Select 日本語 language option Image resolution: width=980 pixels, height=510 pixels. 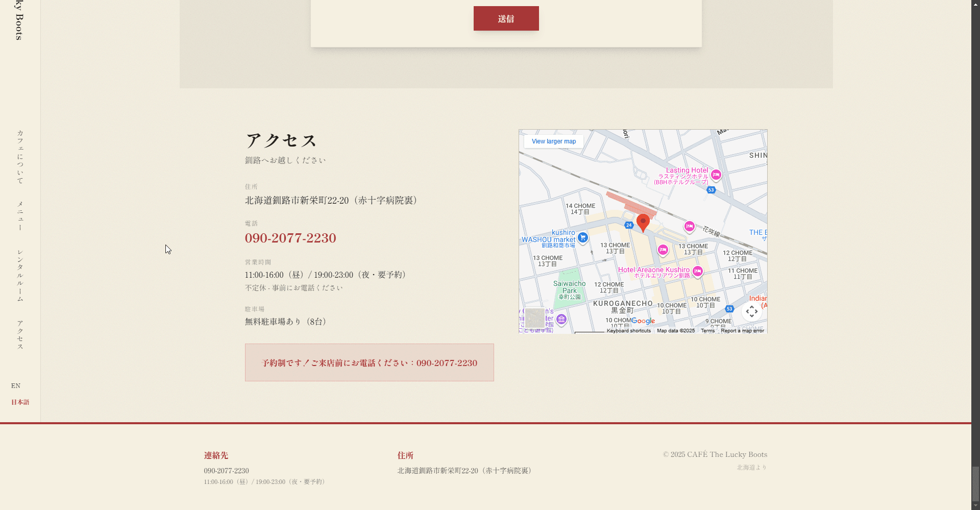click(20, 402)
